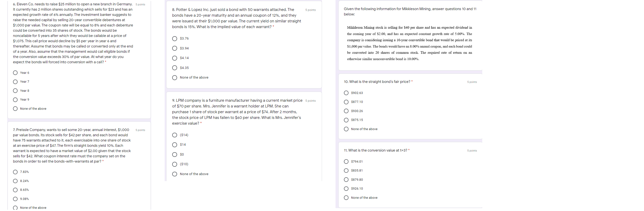644x211 pixels.
Task: Select $0 for question 9
Action: [175, 154]
